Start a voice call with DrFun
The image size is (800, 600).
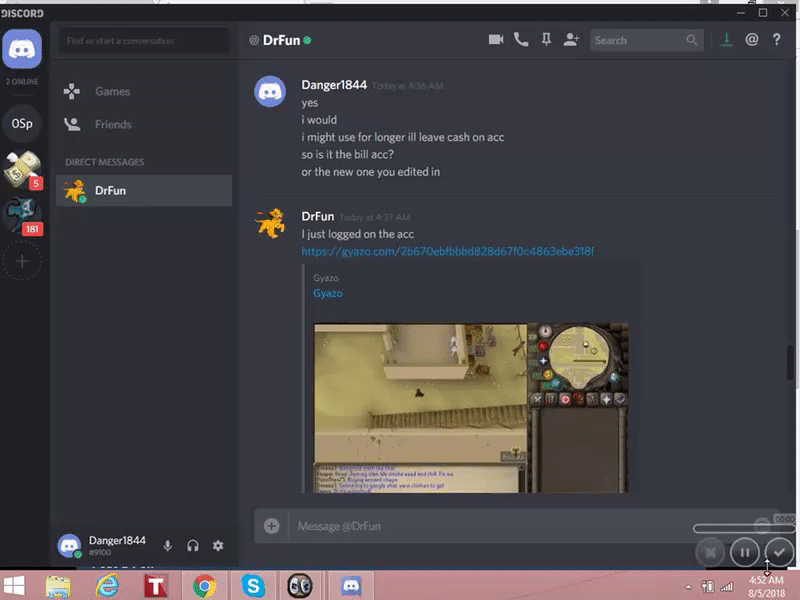(521, 40)
